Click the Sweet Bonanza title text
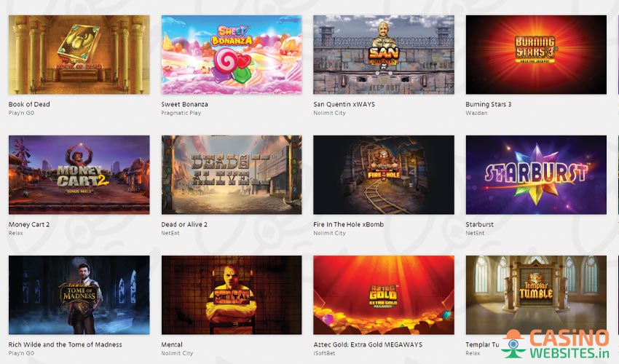This screenshot has width=619, height=364. coord(184,104)
